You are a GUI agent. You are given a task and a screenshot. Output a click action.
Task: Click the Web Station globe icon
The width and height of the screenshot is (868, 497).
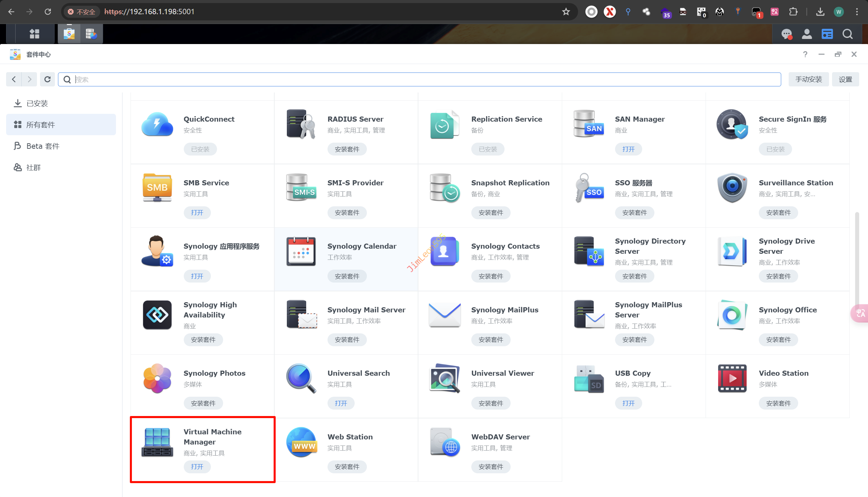(301, 442)
